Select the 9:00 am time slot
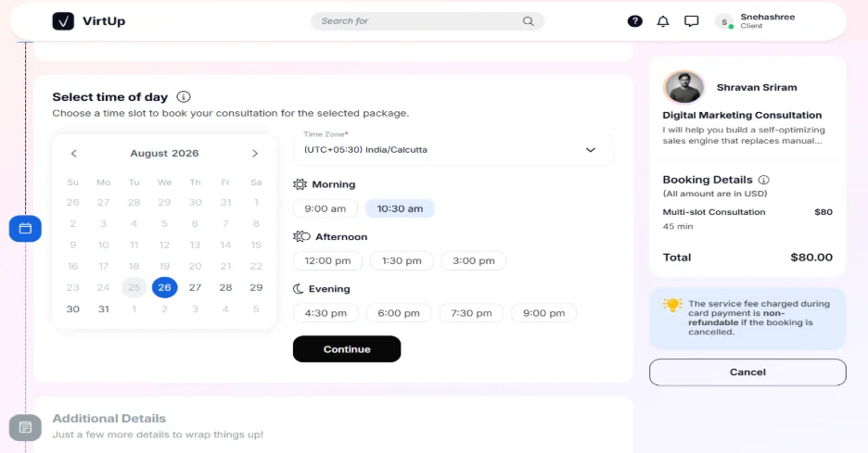 coord(325,208)
